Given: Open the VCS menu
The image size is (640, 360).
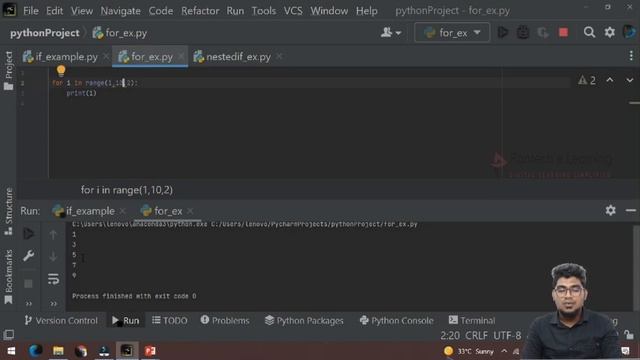Looking at the screenshot, I should (293, 11).
